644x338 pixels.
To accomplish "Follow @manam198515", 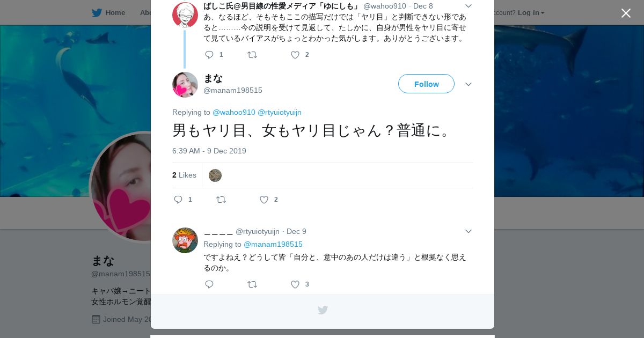I will pos(426,84).
